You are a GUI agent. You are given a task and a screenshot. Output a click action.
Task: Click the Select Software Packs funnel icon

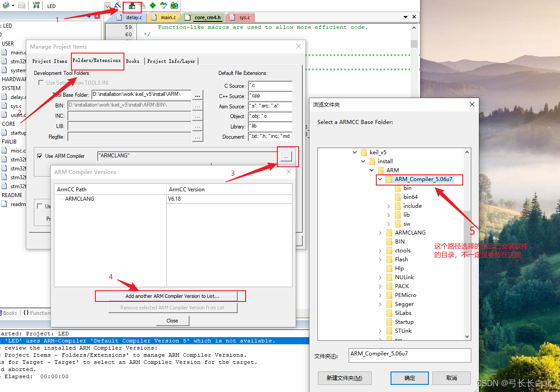coord(163,6)
